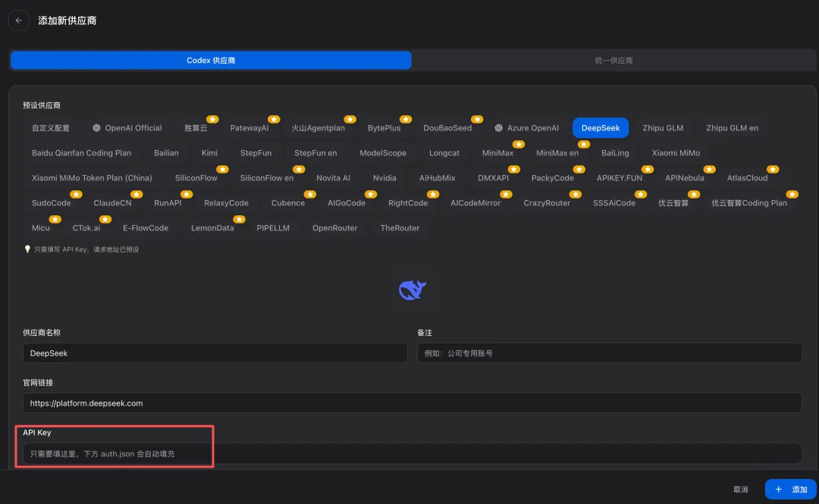This screenshot has height=504, width=819.
Task: Choose SSSAiCode preset
Action: coord(614,203)
